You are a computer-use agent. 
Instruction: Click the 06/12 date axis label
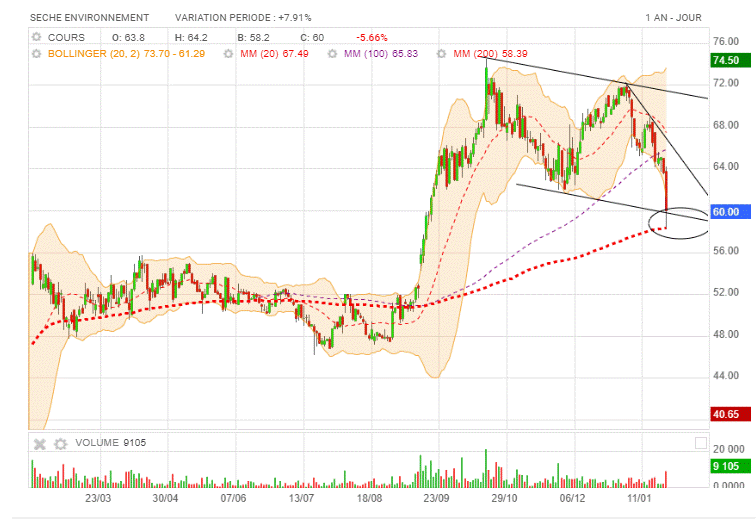(x=572, y=498)
